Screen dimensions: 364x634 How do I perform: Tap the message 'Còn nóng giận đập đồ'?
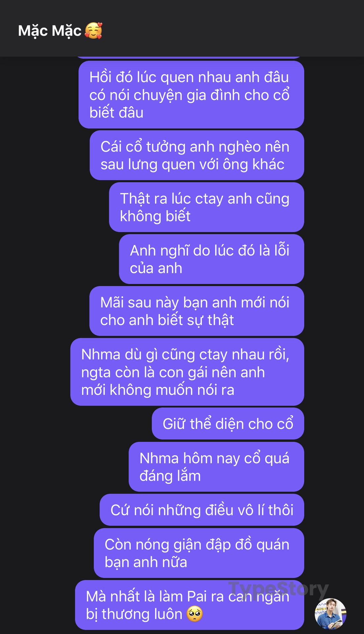point(199,553)
